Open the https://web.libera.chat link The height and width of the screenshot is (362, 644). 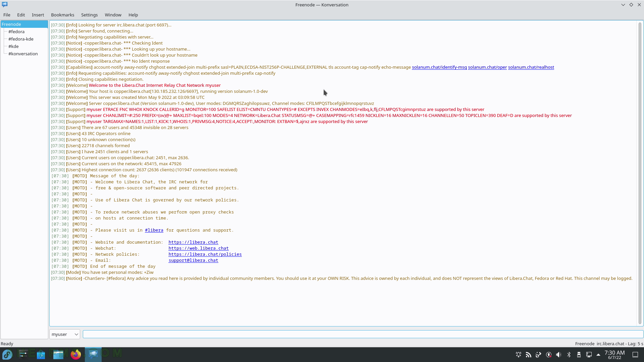tap(198, 248)
